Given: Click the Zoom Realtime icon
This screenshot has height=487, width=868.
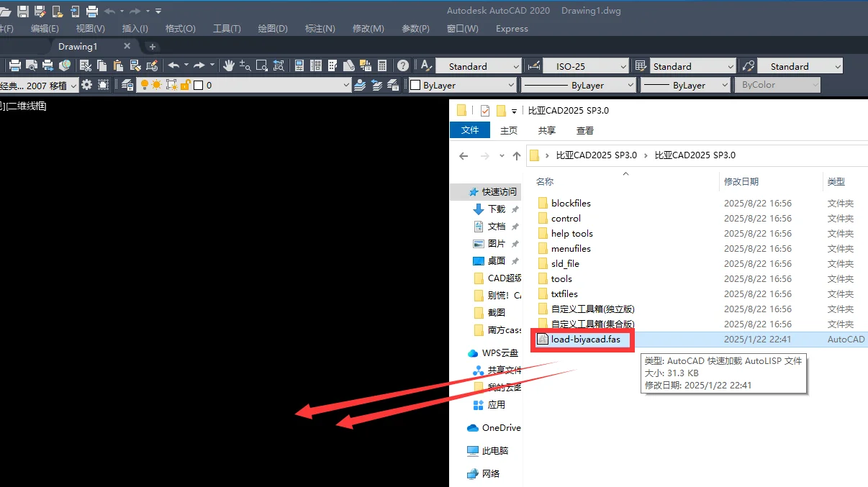Looking at the screenshot, I should coord(245,65).
